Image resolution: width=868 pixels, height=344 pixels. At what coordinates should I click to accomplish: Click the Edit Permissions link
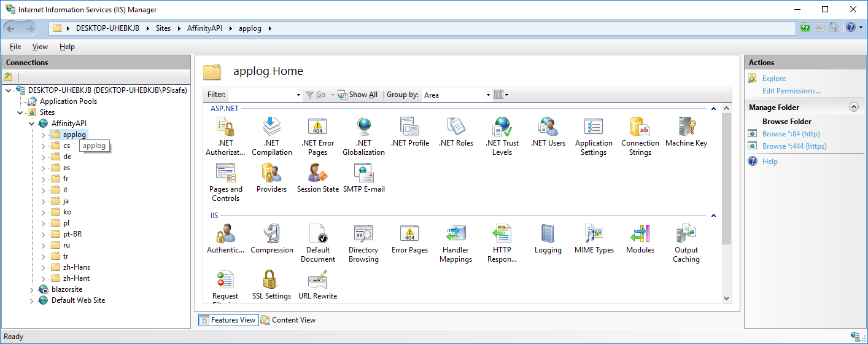pos(791,91)
